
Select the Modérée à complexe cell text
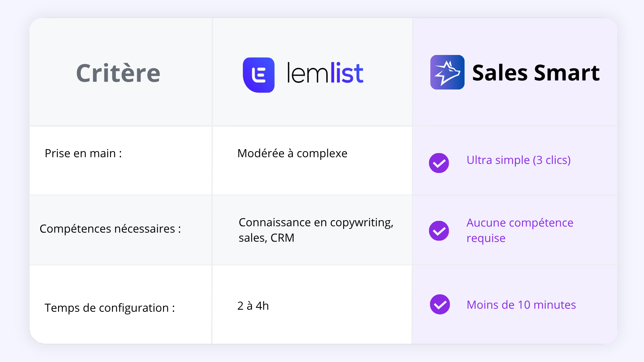[x=292, y=153]
